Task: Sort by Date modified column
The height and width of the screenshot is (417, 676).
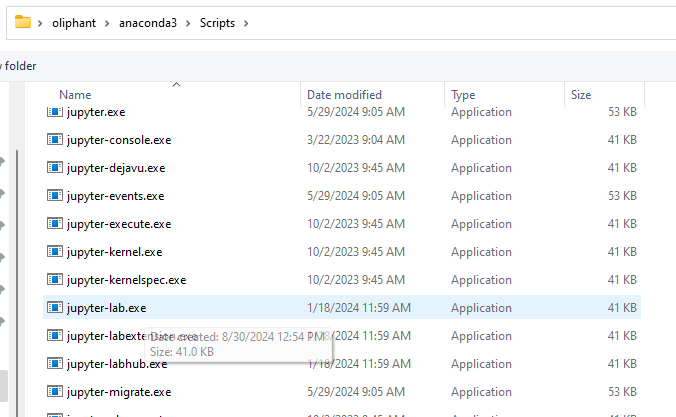Action: pyautogui.click(x=344, y=95)
